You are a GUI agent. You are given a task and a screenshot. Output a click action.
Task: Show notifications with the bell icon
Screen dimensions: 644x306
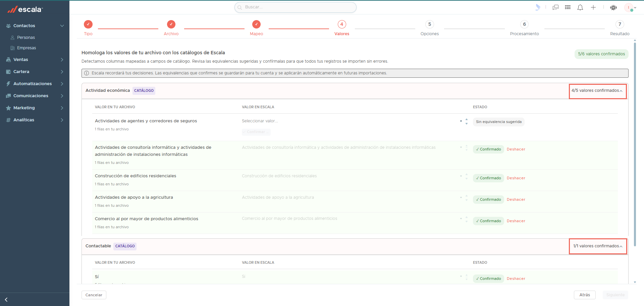(580, 7)
